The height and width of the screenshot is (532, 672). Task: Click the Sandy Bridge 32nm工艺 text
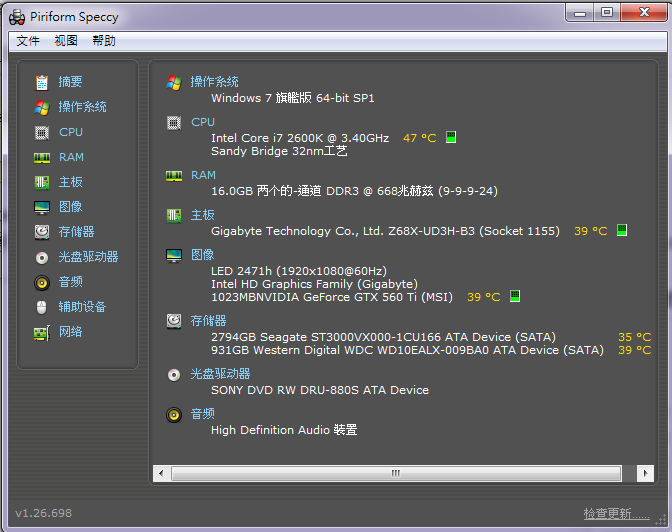click(x=279, y=151)
